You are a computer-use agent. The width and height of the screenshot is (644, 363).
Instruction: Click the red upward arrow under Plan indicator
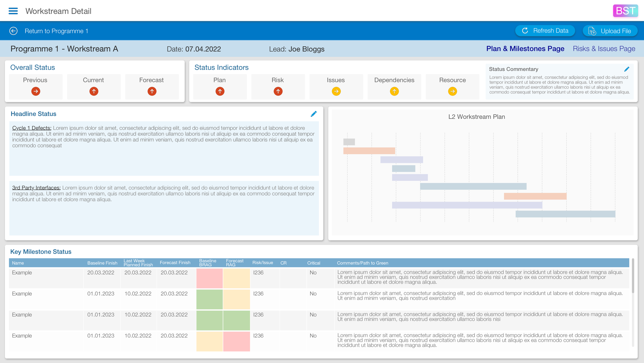click(x=219, y=91)
